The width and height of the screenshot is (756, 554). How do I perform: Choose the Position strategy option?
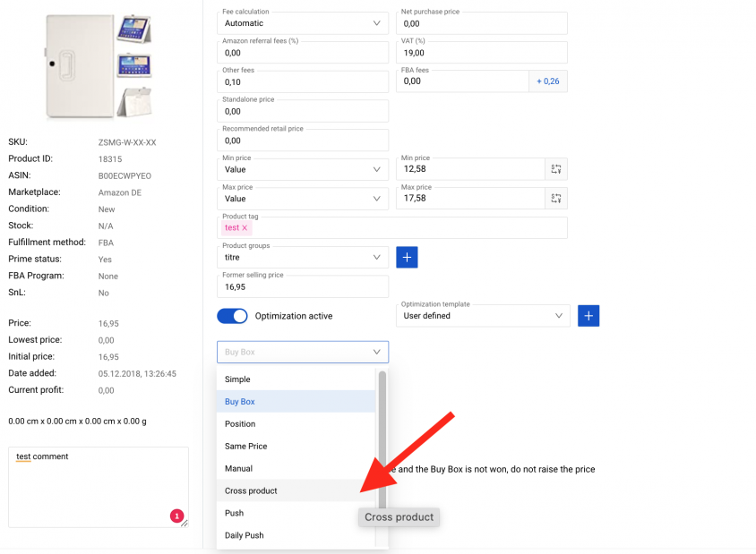pyautogui.click(x=296, y=424)
